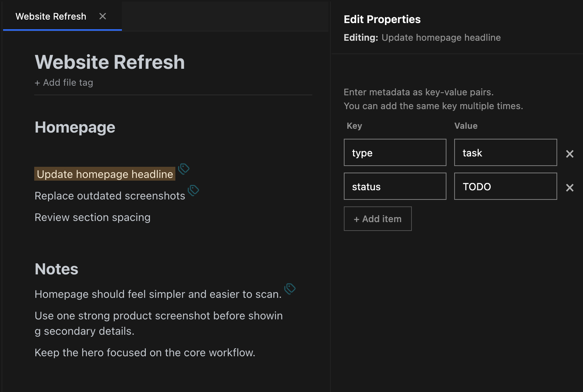
Task: Click the 'Replace outdated screenshots' task line
Action: 110,196
